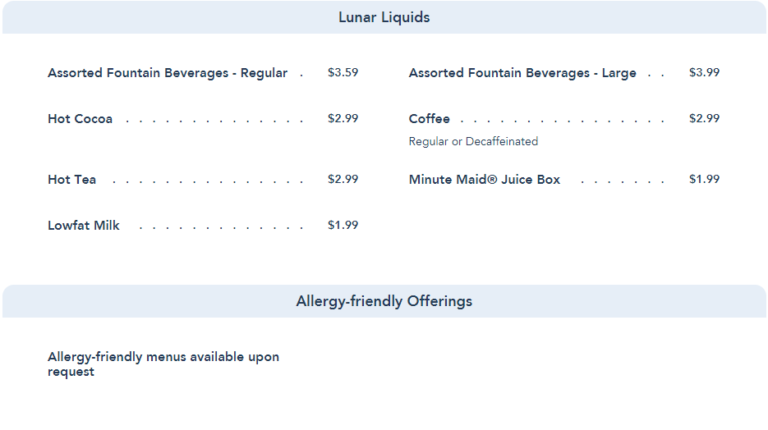The width and height of the screenshot is (768, 430).
Task: Click the dotted leader line after Lowfat Milk
Action: click(x=220, y=227)
